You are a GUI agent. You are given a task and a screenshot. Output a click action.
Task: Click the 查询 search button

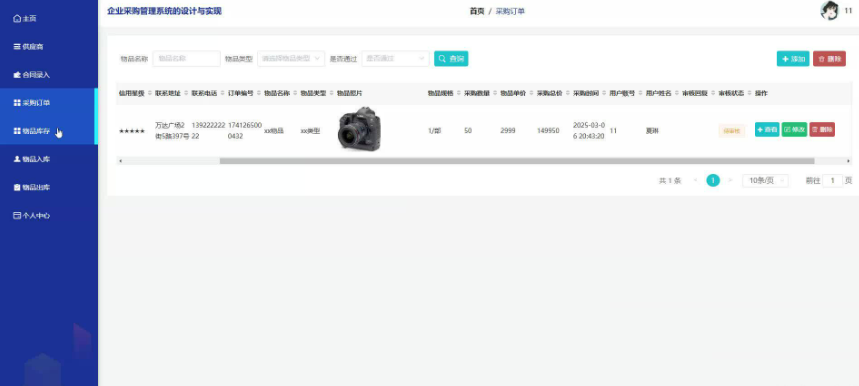pyautogui.click(x=451, y=59)
